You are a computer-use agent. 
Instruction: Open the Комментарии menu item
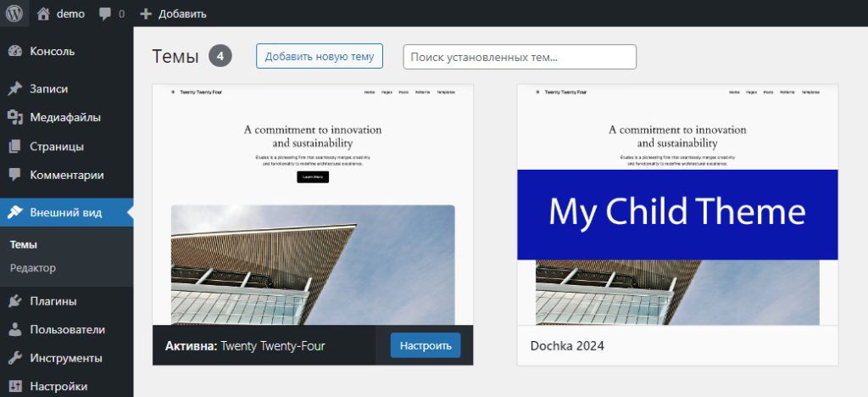coord(66,176)
